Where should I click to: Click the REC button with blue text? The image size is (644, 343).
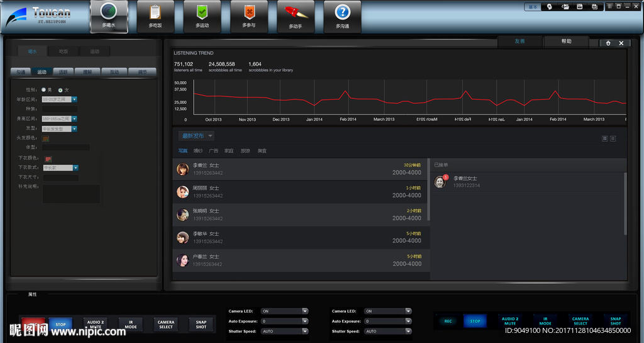[448, 321]
